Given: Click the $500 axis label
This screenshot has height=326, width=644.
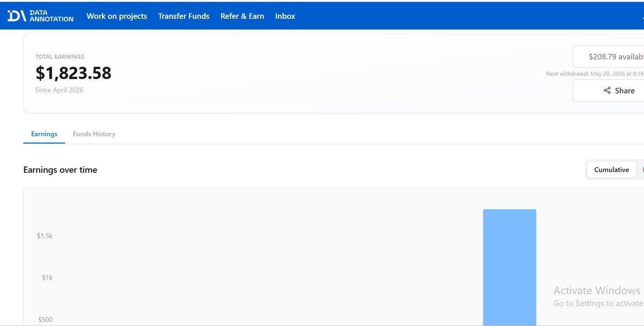Looking at the screenshot, I should pos(45,320).
